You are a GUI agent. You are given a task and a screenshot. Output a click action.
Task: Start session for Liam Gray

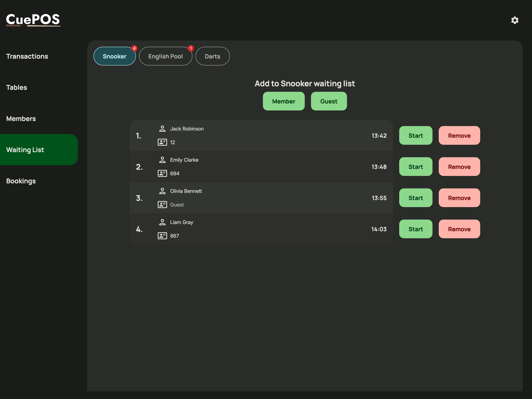tap(416, 229)
